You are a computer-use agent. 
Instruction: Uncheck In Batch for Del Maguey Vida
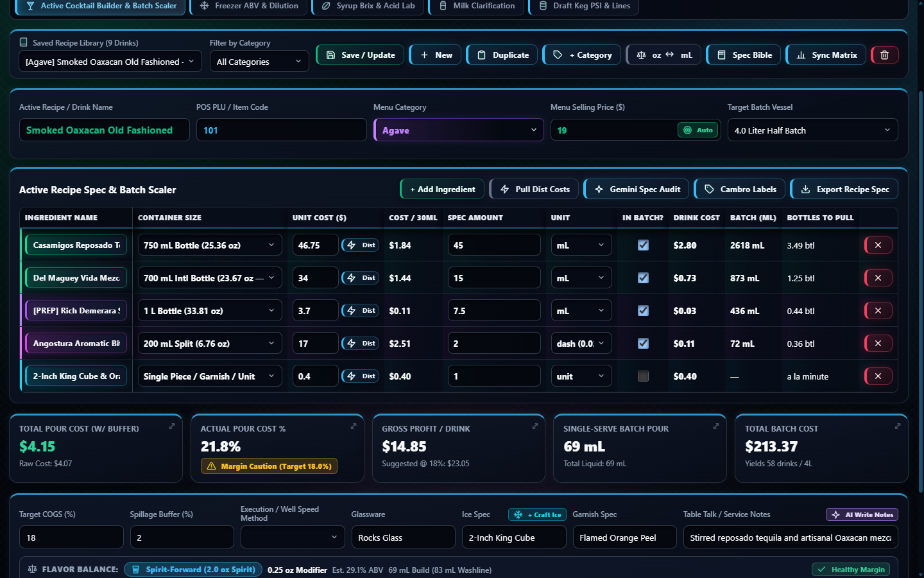point(643,278)
